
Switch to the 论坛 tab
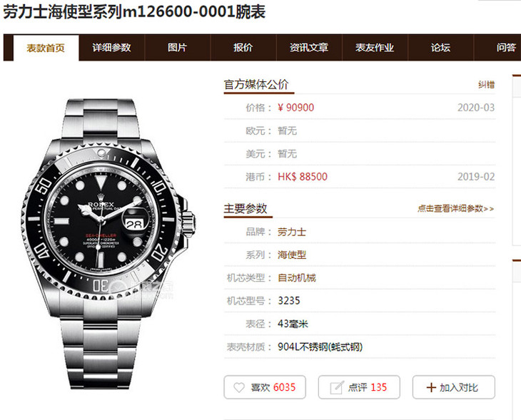[x=440, y=48]
